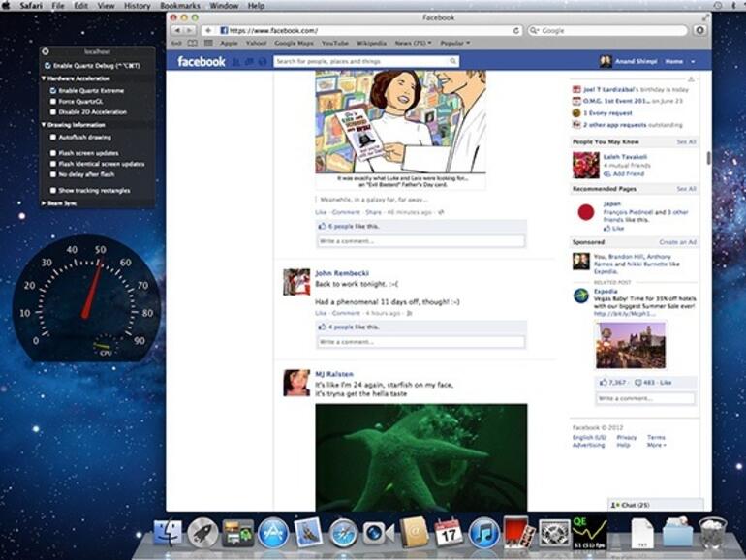This screenshot has height=560, width=746.
Task: Open the Documents folder stack in Dock
Action: tap(677, 533)
